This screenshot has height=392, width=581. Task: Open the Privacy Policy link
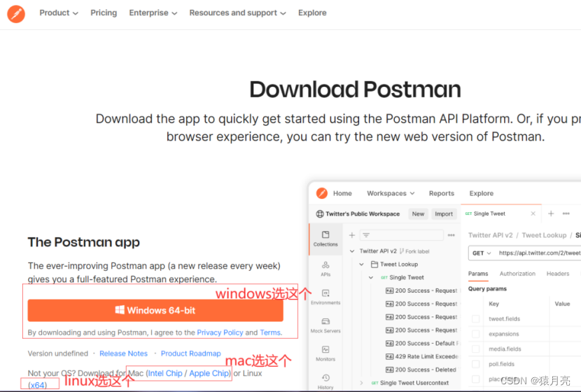[x=220, y=332]
